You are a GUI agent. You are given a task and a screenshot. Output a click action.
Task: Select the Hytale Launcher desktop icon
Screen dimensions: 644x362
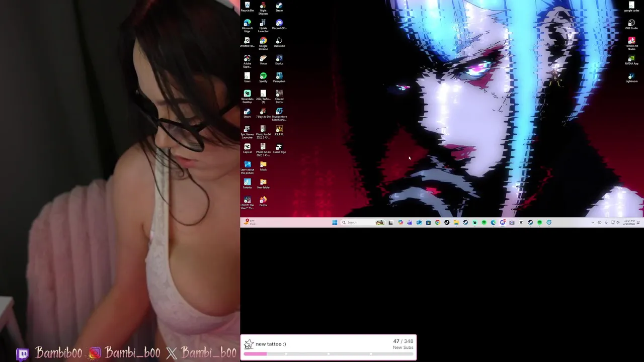tap(263, 26)
